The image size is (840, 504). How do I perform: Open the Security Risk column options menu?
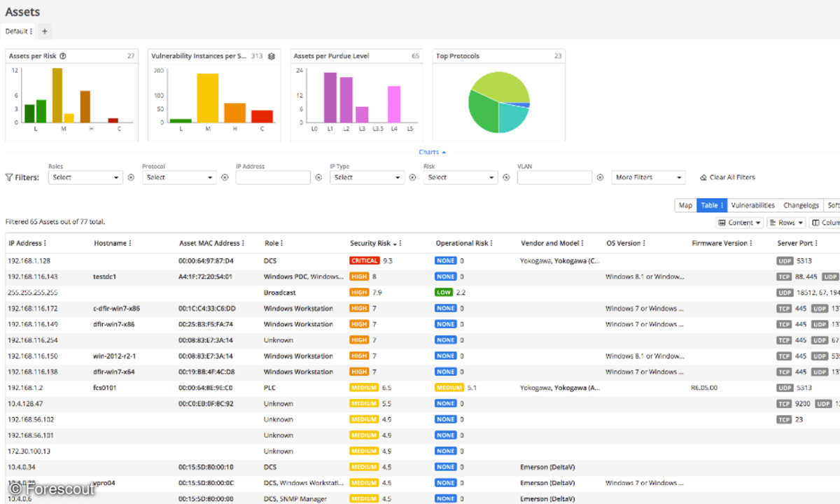[400, 244]
